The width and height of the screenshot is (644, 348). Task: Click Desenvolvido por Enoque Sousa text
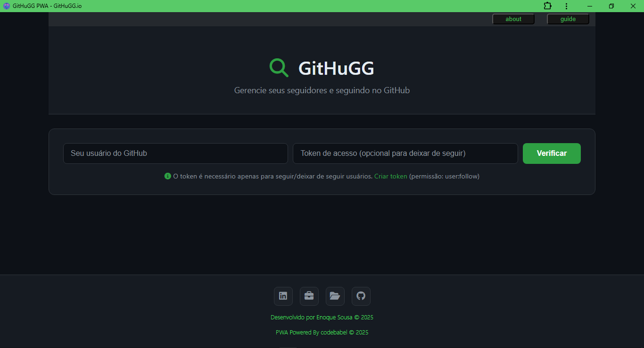coord(322,317)
